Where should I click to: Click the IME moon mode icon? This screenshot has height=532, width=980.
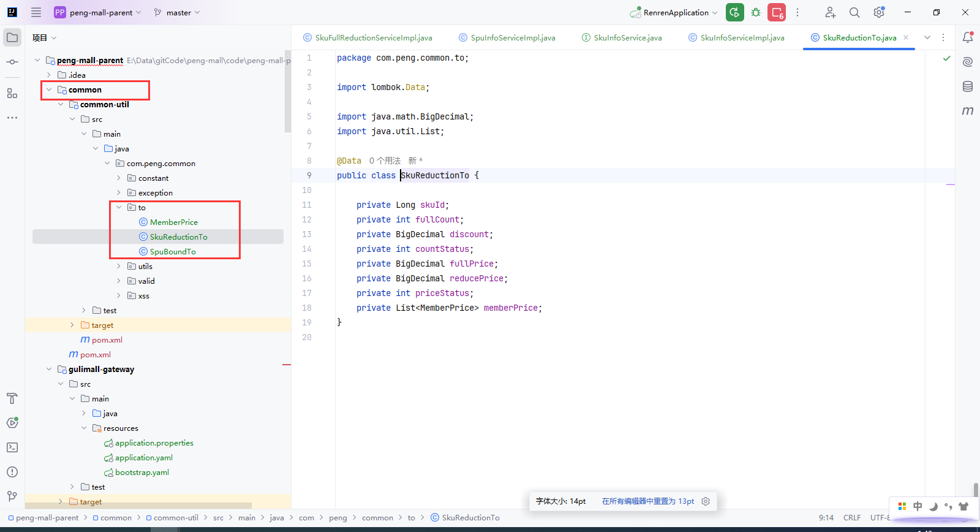click(933, 506)
